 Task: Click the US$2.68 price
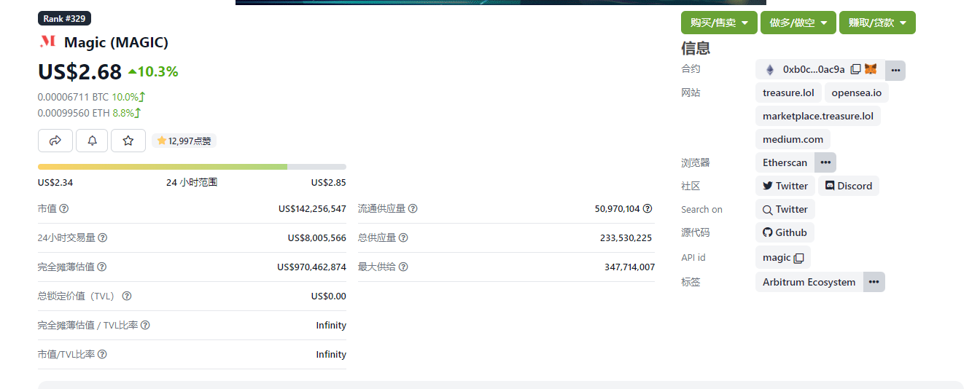click(x=79, y=71)
